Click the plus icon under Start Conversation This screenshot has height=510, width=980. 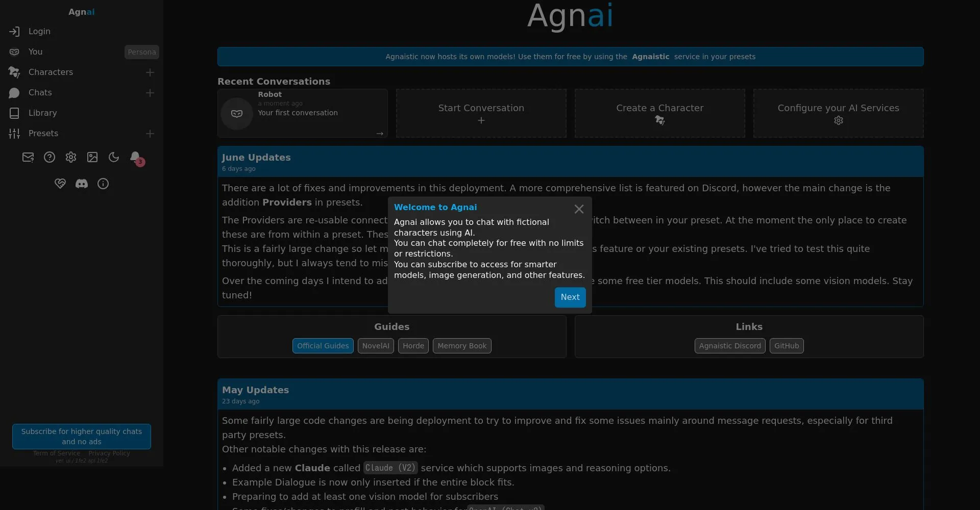pos(481,121)
